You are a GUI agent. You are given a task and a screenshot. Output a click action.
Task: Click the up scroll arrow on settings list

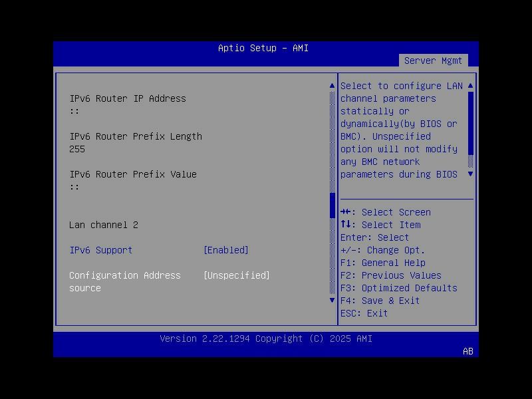click(x=332, y=85)
